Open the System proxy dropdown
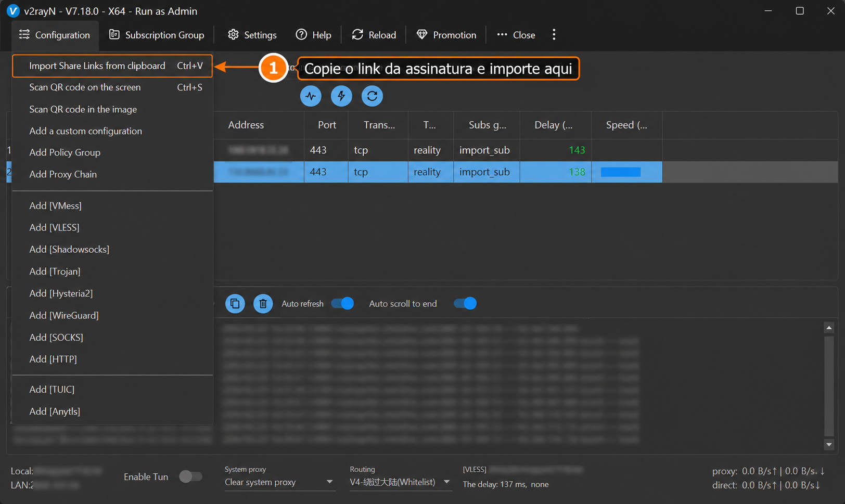Image resolution: width=845 pixels, height=504 pixels. tap(279, 482)
